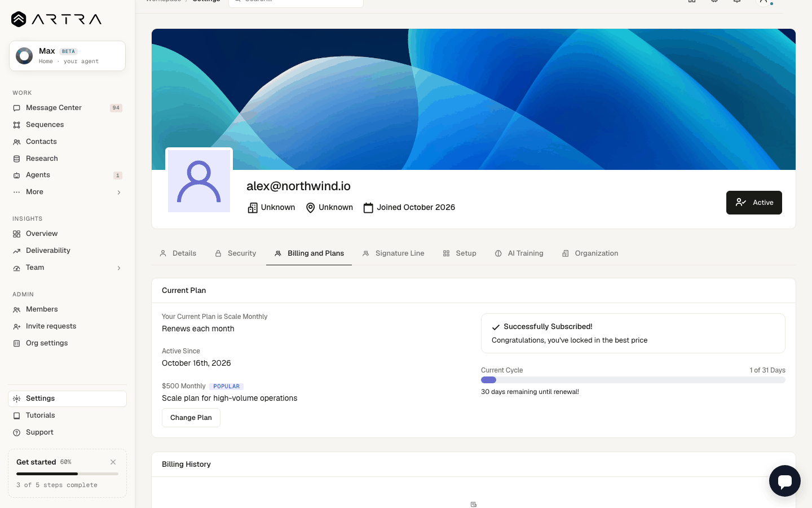Go to Sequences section
Viewport: 812px width, 508px height.
pyautogui.click(x=67, y=125)
